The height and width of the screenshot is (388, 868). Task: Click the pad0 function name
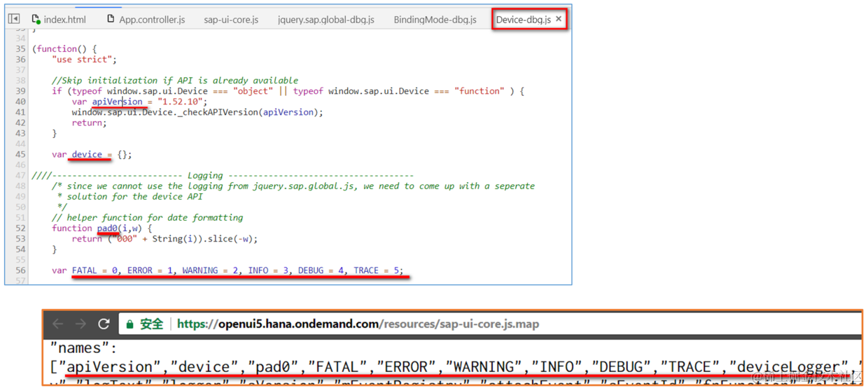coord(107,228)
